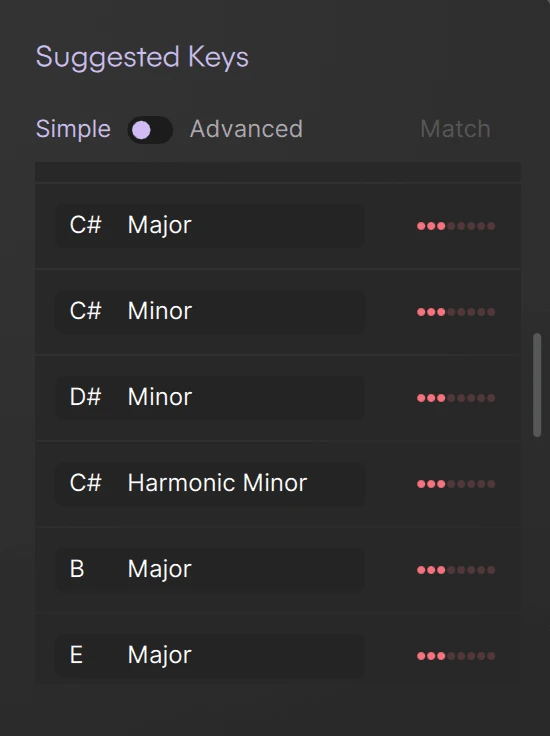The image size is (550, 736).
Task: Click the D# root note label
Action: pos(85,397)
